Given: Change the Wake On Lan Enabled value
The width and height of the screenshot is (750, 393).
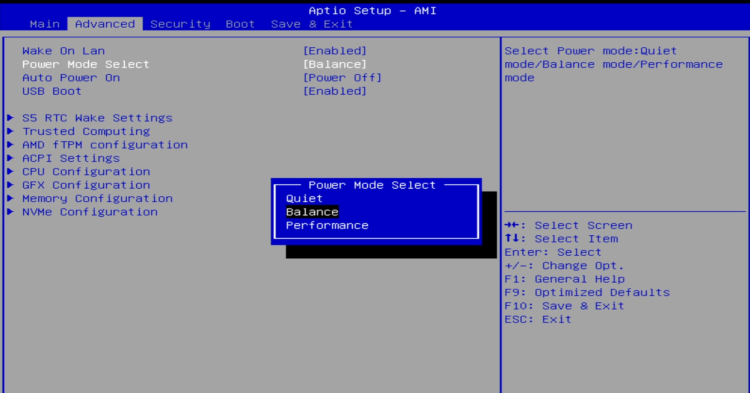Looking at the screenshot, I should point(335,51).
